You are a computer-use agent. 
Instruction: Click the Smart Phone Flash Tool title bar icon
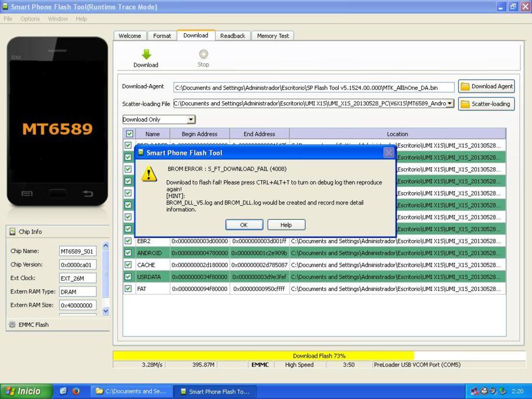point(5,6)
